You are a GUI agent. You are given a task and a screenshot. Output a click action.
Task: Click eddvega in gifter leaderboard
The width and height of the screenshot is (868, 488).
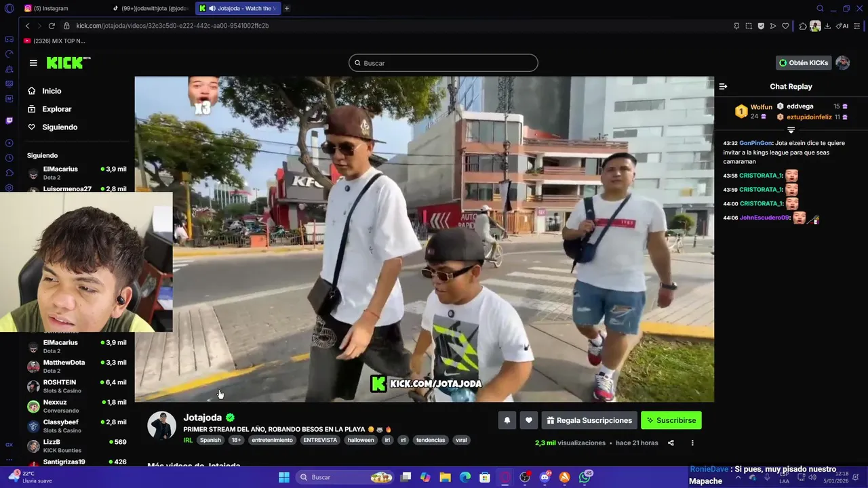pyautogui.click(x=800, y=106)
